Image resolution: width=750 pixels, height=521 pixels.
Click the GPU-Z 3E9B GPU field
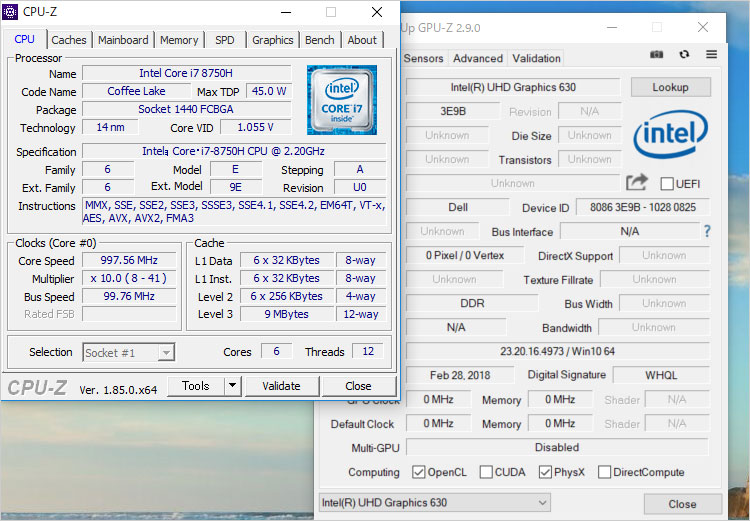point(452,111)
